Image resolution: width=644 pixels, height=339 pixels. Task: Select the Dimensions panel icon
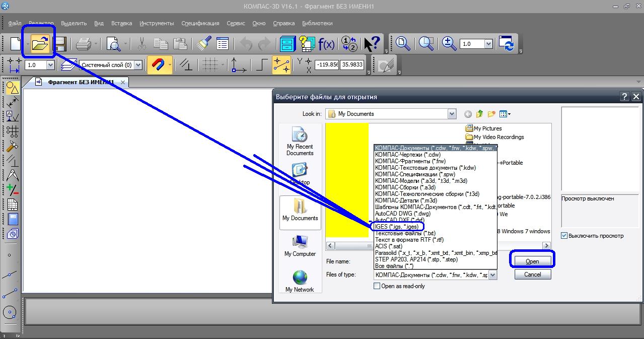tap(12, 102)
